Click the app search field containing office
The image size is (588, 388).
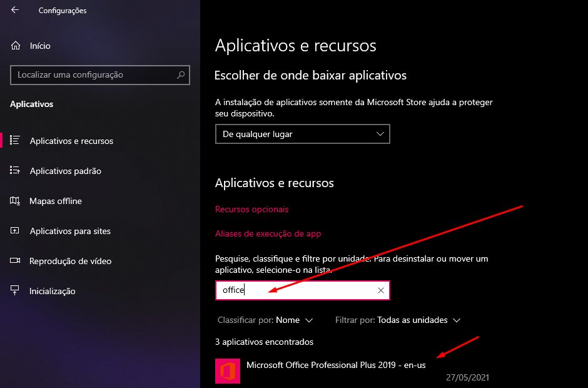pos(303,290)
